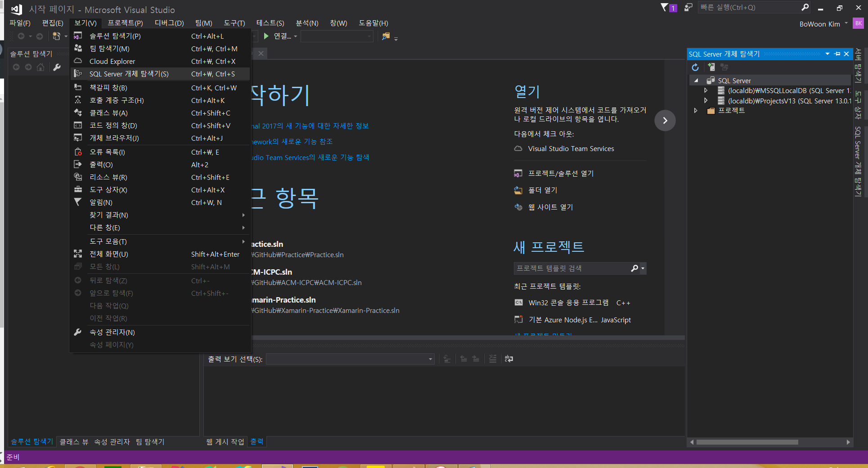Toggle auto-hide pin on SQL Server 개체 탐색기
The image size is (868, 468).
(837, 54)
